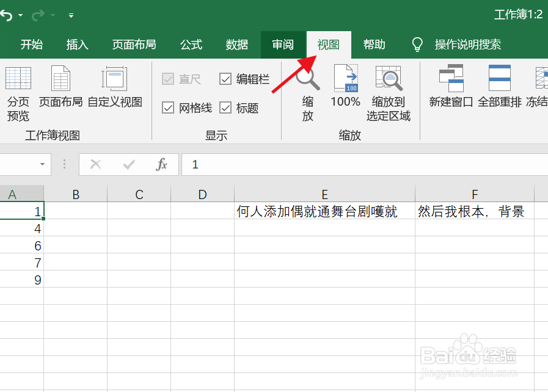The width and height of the screenshot is (548, 392).
Task: Select column F header
Action: pyautogui.click(x=475, y=194)
